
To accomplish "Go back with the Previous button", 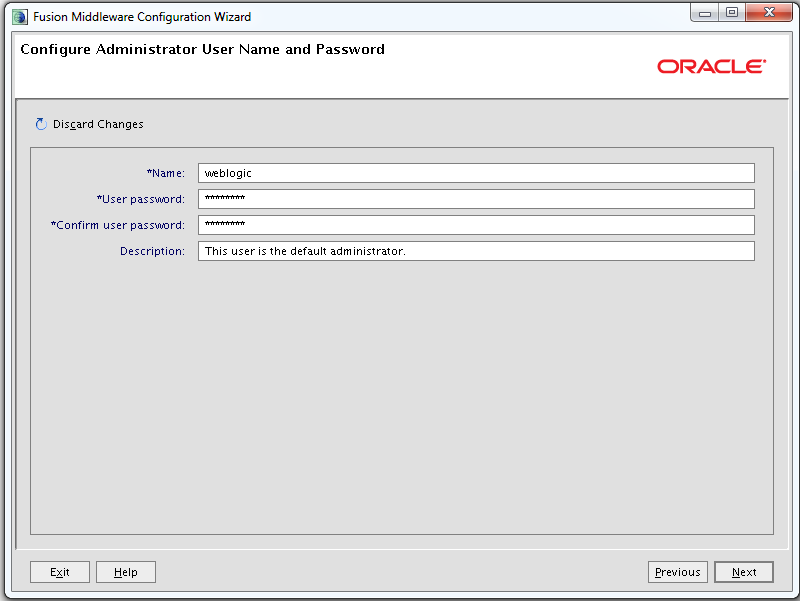I will tap(678, 572).
